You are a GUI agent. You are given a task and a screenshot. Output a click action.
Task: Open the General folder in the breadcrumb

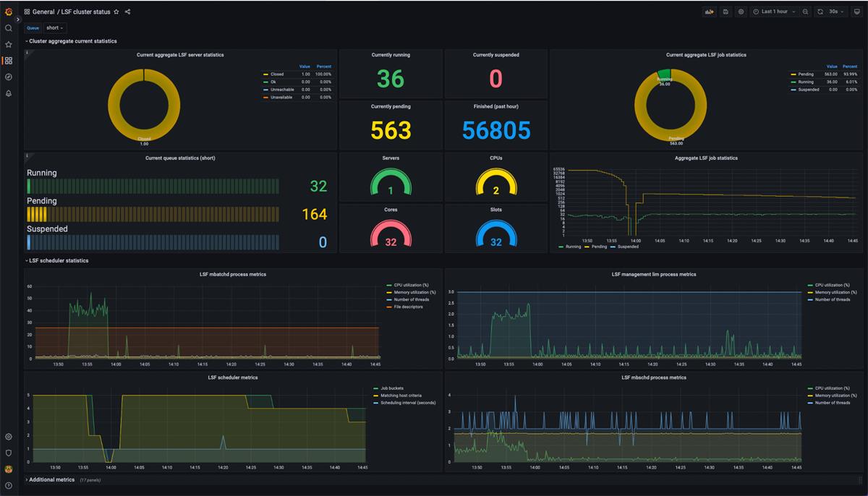(x=44, y=12)
